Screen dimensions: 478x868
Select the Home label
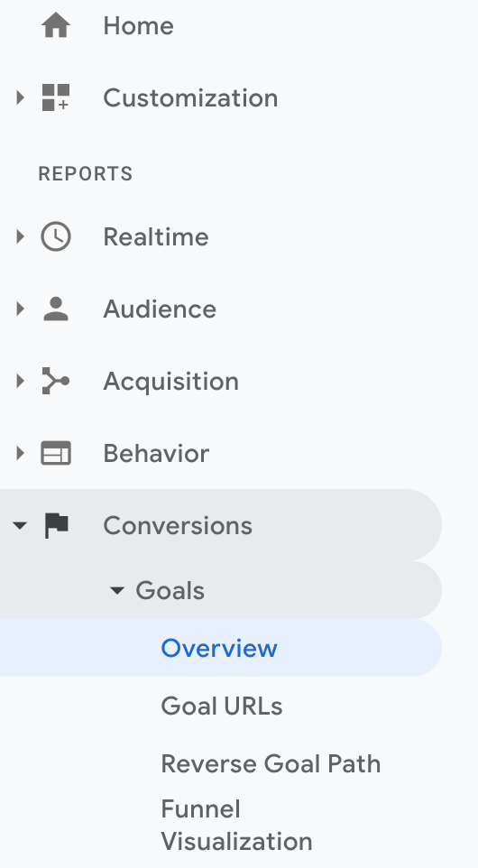pyautogui.click(x=138, y=26)
